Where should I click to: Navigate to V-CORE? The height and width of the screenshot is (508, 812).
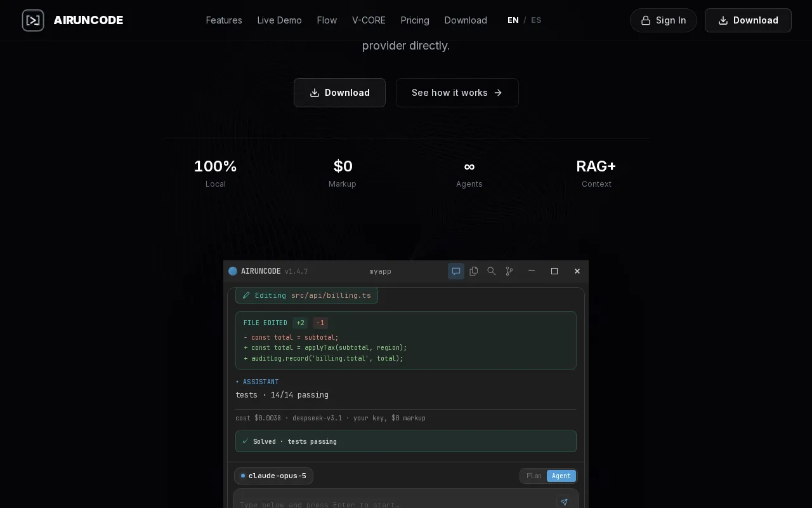(369, 20)
